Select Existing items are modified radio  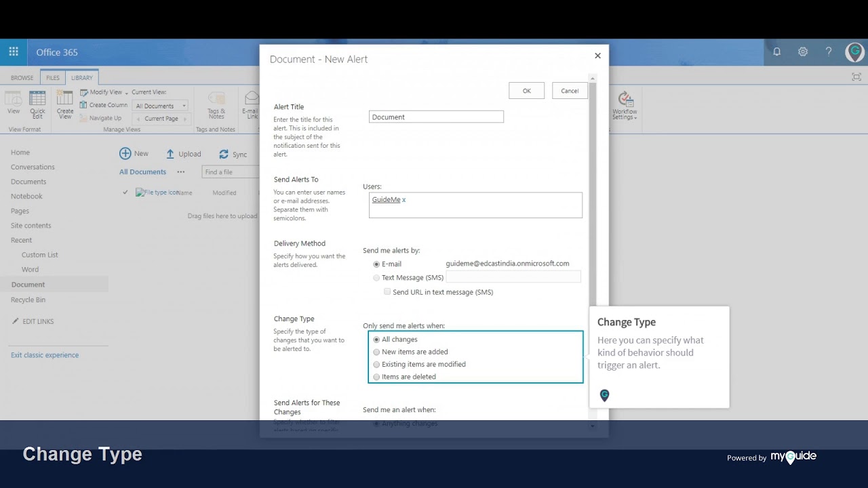point(376,365)
